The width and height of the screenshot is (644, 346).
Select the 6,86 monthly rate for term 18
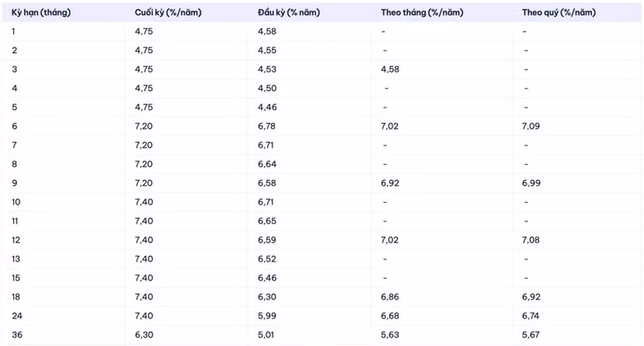[390, 297]
